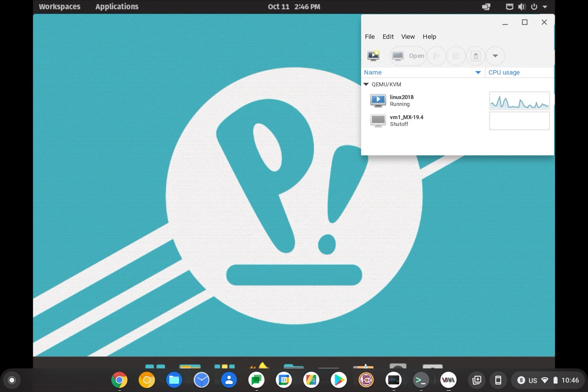588x392 pixels.
Task: Click the volume icon in the top panel
Action: point(521,6)
